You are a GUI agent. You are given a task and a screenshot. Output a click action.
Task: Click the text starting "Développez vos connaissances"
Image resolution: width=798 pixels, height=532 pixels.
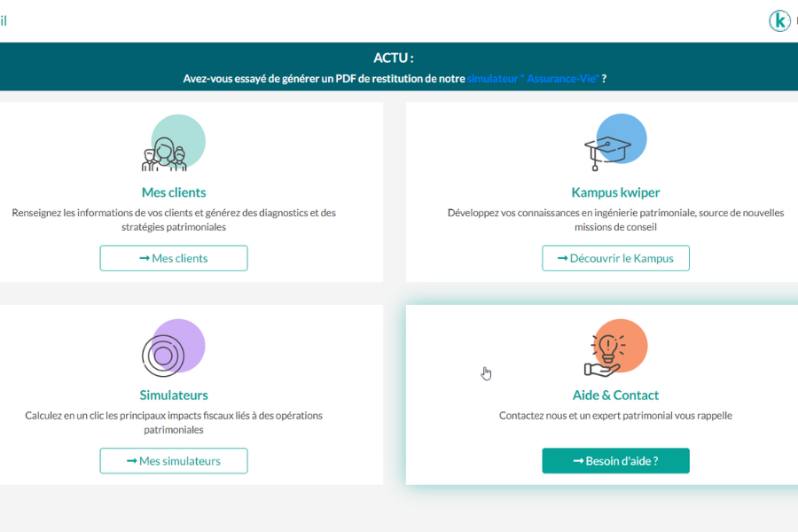pos(616,219)
